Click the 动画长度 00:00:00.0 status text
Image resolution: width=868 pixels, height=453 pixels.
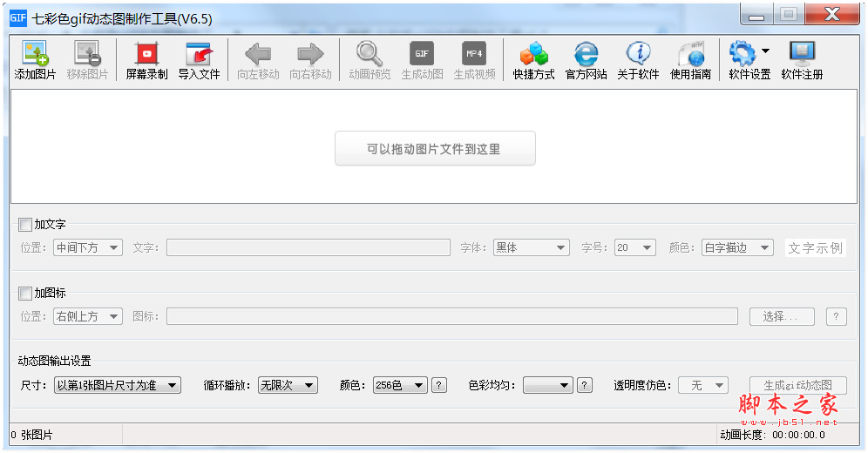(x=773, y=435)
